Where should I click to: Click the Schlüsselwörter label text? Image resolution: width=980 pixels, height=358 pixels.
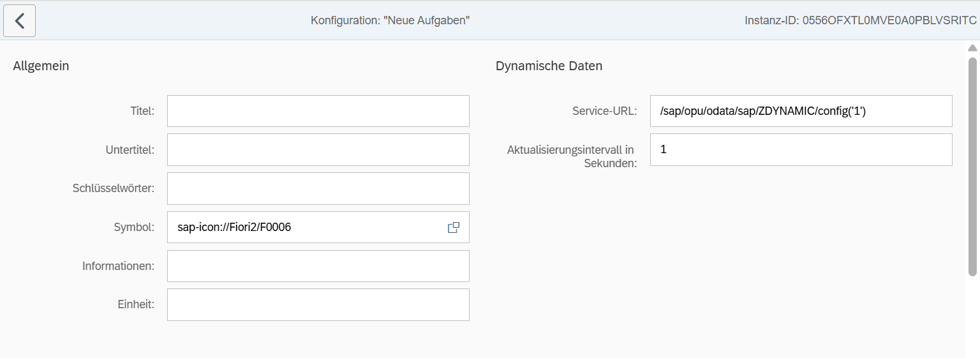click(x=114, y=189)
